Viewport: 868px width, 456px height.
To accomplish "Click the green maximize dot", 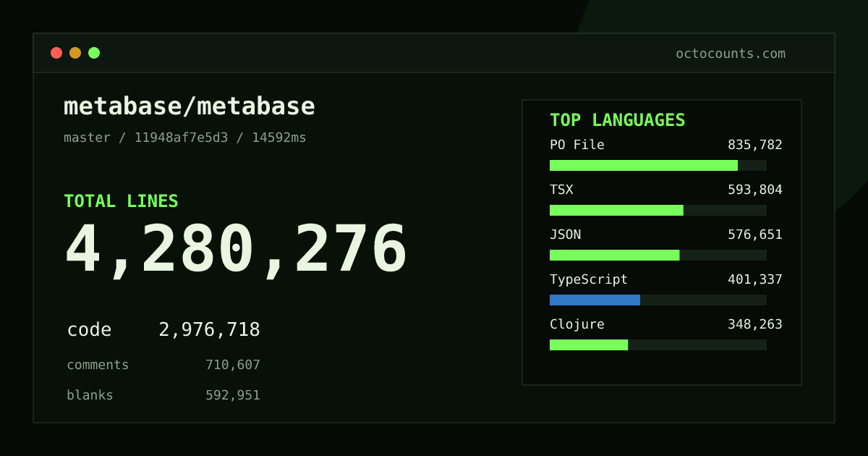I will pyautogui.click(x=94, y=53).
